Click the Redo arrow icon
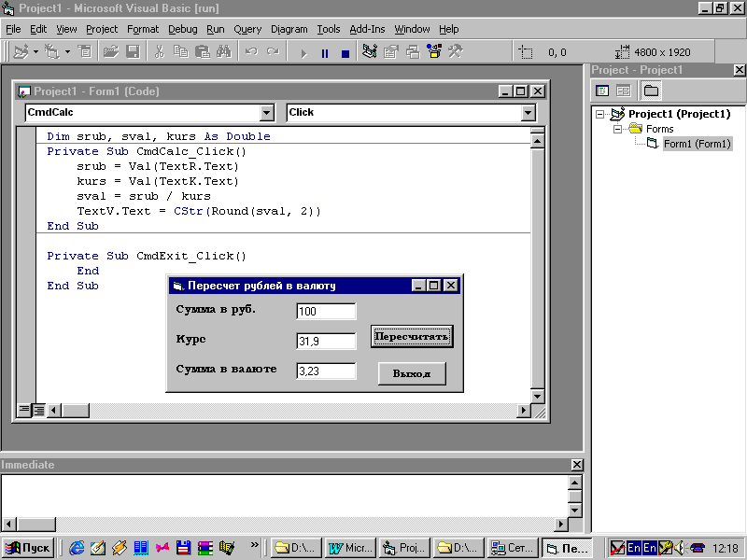Screen dimensions: 747x560 click(x=273, y=51)
